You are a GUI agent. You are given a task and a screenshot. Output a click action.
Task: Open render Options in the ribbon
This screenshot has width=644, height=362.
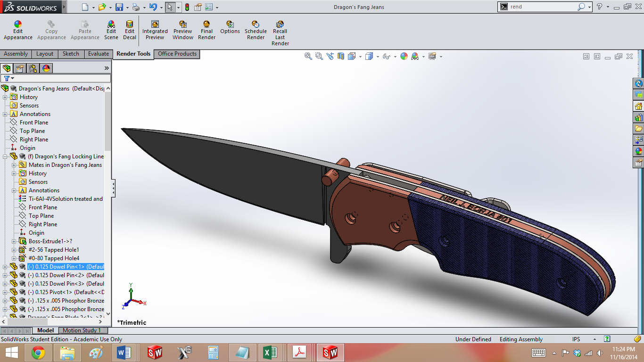[x=230, y=27]
